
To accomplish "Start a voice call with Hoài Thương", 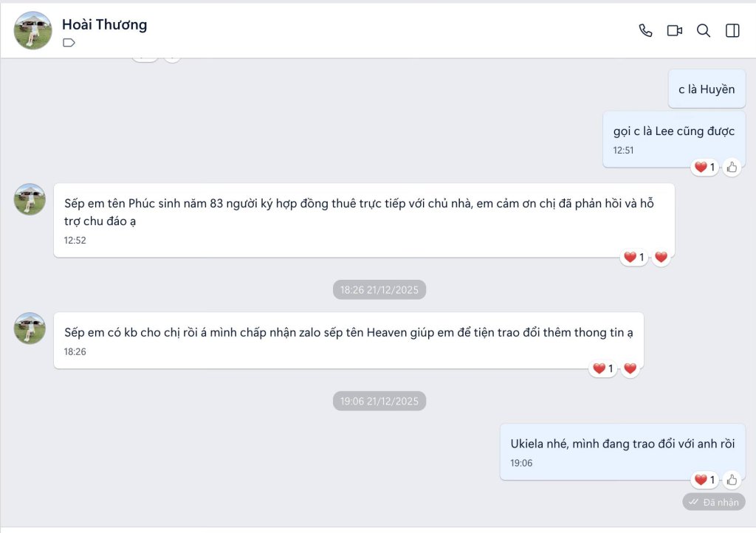I will (x=645, y=31).
